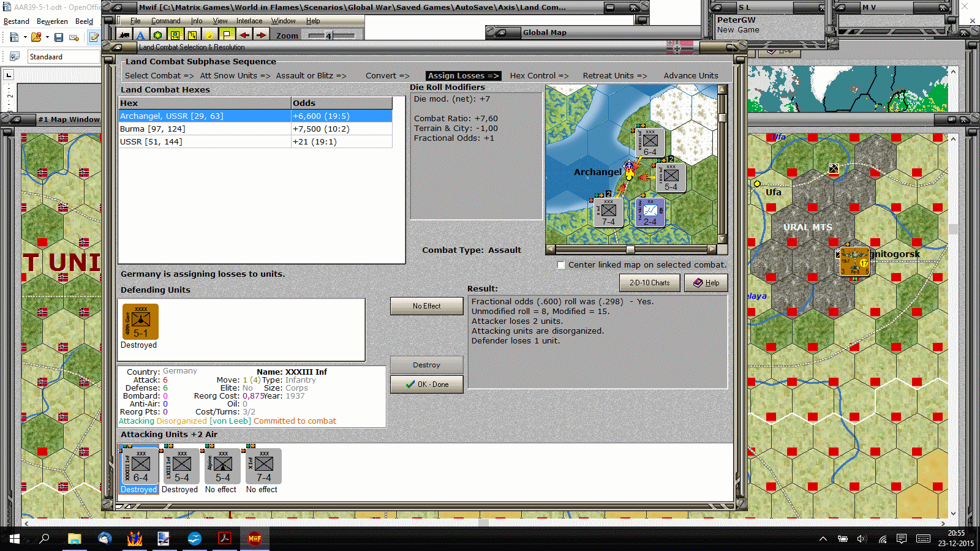The width and height of the screenshot is (980, 551).
Task: Open the folder icon dropdown arrow in OpenOffice
Action: tap(47, 37)
